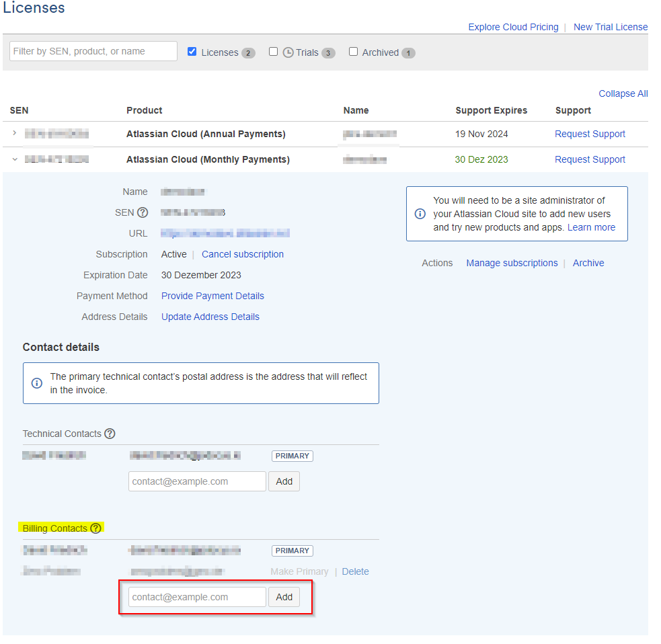Click 'Atlassian Cloud (Annual Payments)' product name
The width and height of the screenshot is (661, 644).
point(206,134)
